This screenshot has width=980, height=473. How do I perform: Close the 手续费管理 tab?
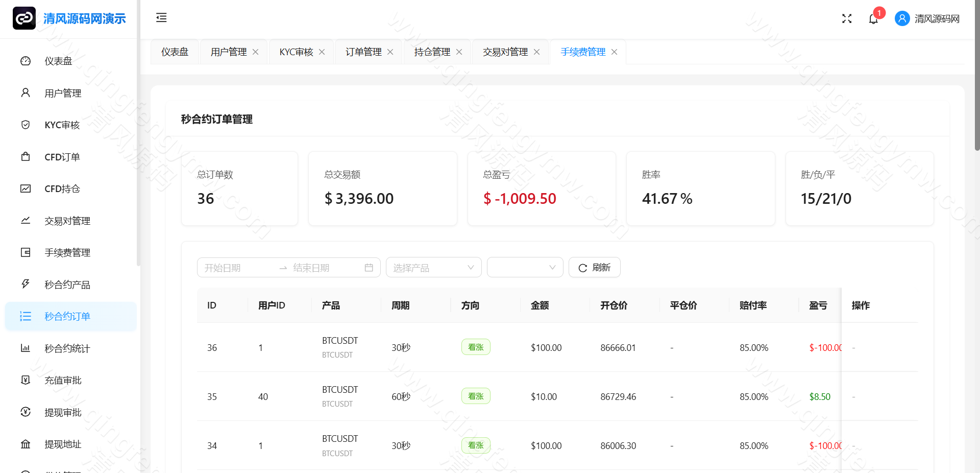coord(614,52)
